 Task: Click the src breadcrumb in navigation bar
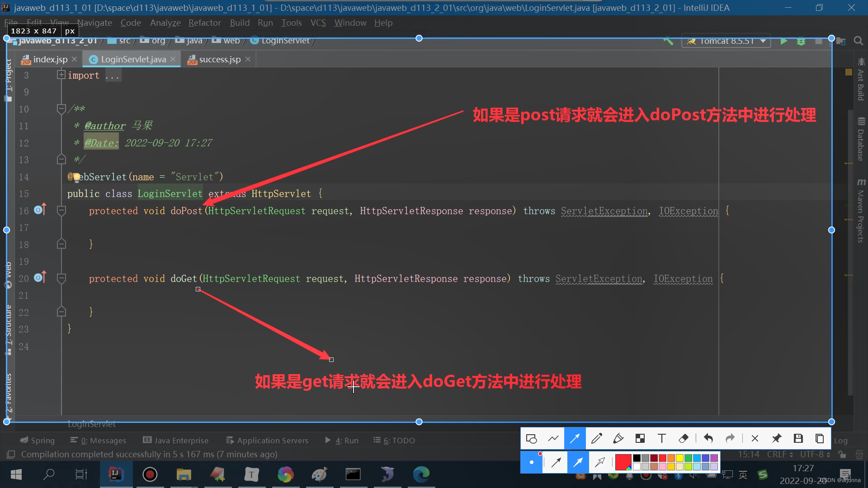click(119, 41)
